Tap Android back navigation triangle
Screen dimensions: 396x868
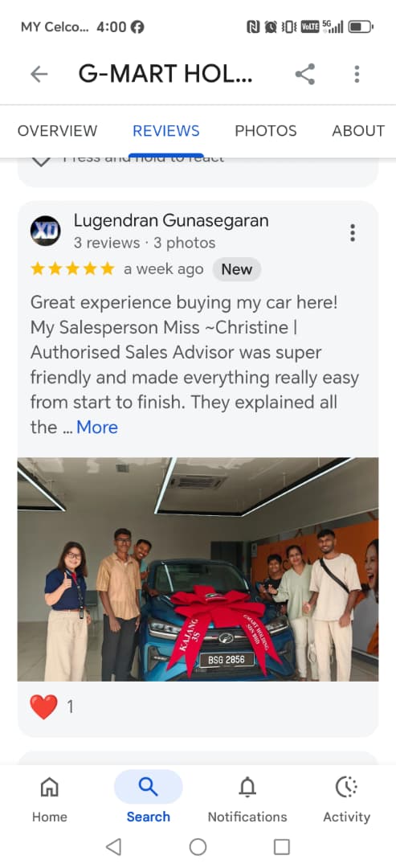113,846
